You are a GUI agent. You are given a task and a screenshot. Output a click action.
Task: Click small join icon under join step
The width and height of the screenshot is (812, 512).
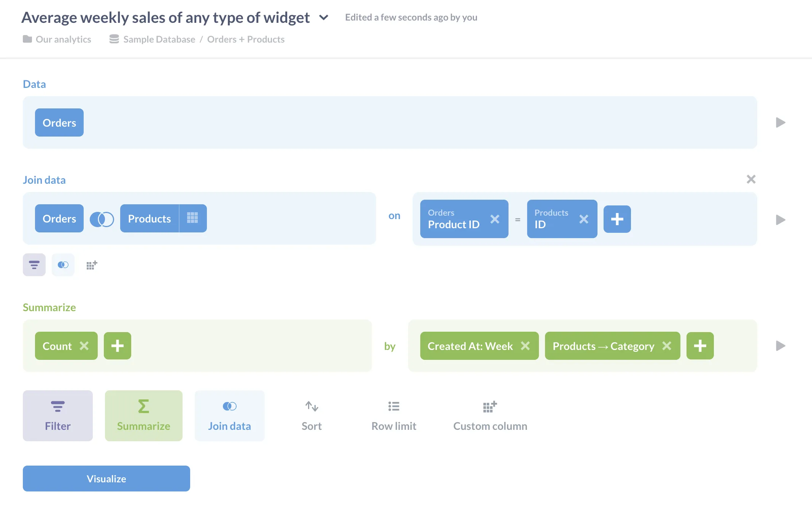pyautogui.click(x=63, y=265)
